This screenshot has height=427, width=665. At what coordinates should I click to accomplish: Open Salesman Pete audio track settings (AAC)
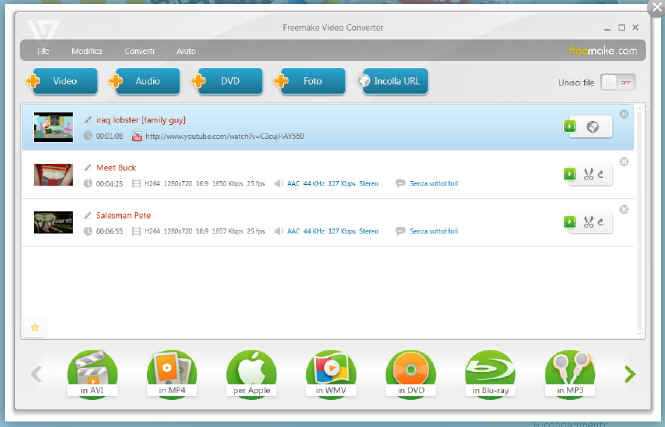(x=333, y=231)
